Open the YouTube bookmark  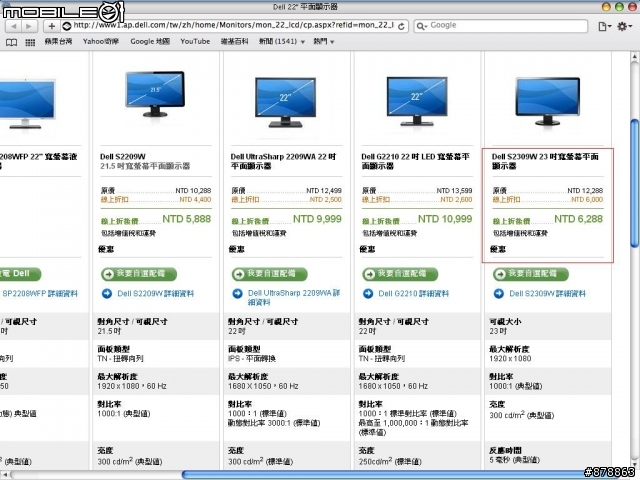click(x=195, y=41)
